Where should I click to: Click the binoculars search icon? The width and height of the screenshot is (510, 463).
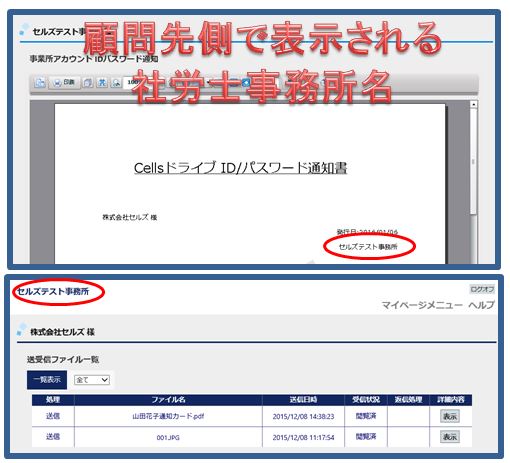102,82
